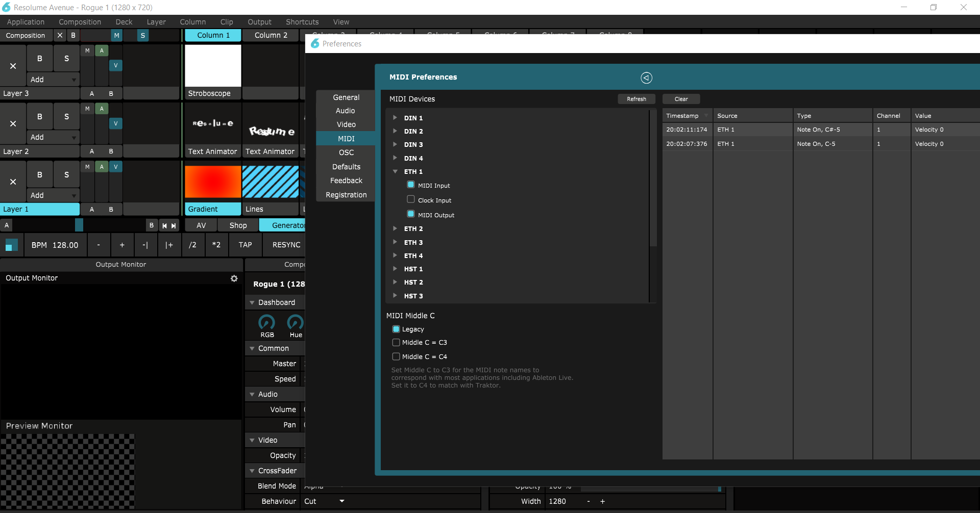Viewport: 980px width, 513px height.
Task: Collapse the ETH 1 device tree
Action: click(x=395, y=171)
